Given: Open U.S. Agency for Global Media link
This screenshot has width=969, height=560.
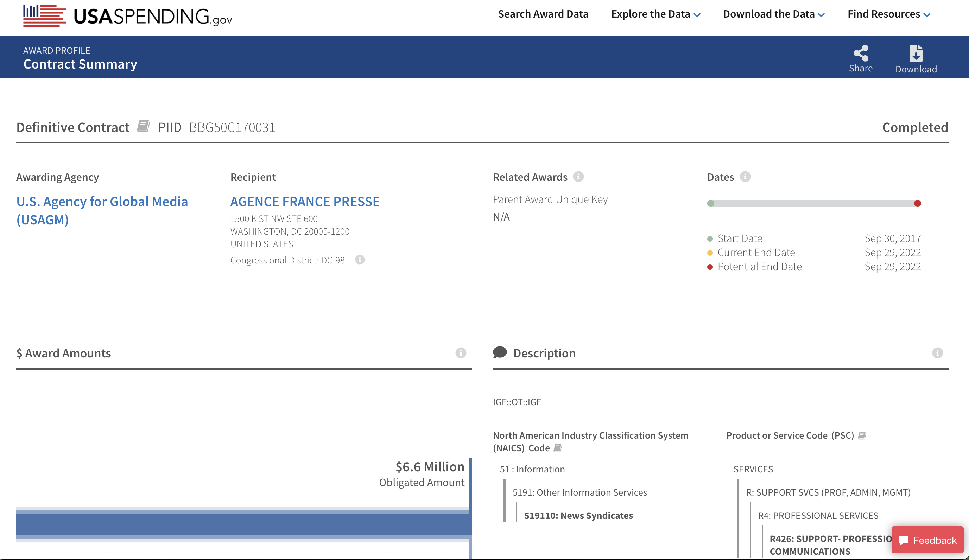Looking at the screenshot, I should coord(102,210).
